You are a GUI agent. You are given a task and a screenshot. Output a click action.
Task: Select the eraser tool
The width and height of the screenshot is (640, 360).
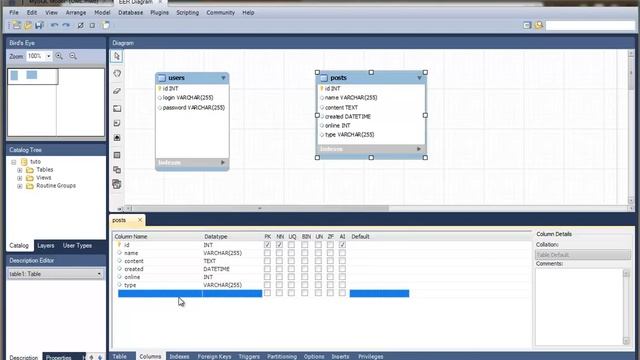(x=117, y=91)
